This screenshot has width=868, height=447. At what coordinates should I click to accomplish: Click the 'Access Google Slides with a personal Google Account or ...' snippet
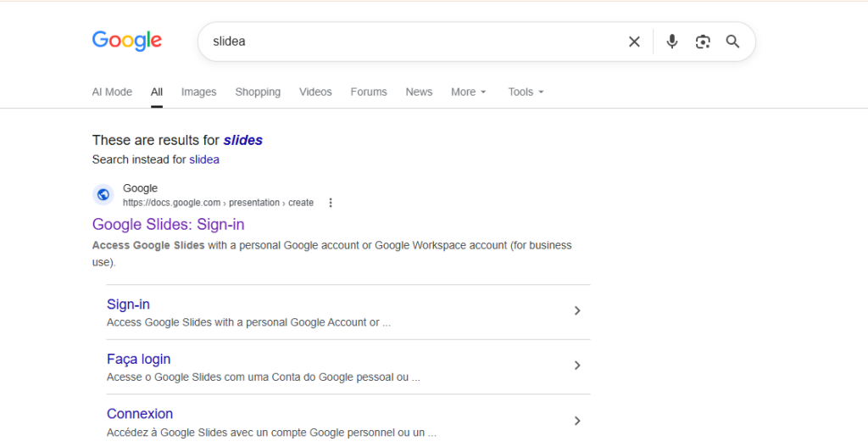[248, 322]
